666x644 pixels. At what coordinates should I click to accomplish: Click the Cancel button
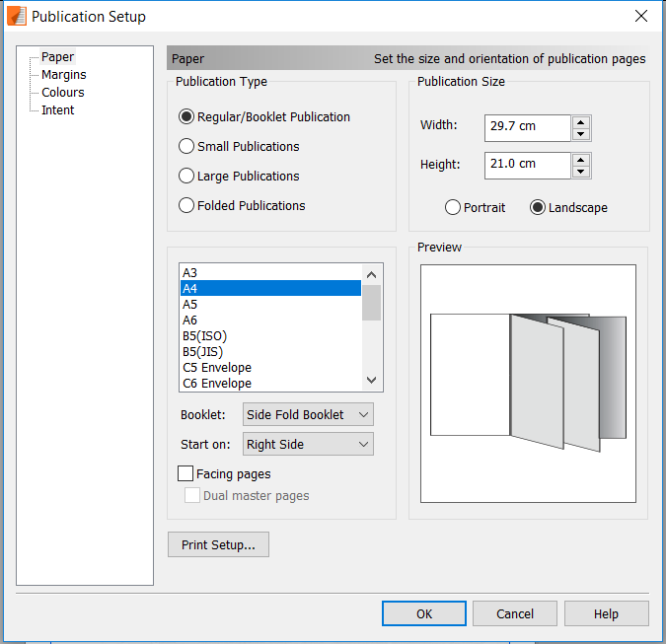pos(515,613)
